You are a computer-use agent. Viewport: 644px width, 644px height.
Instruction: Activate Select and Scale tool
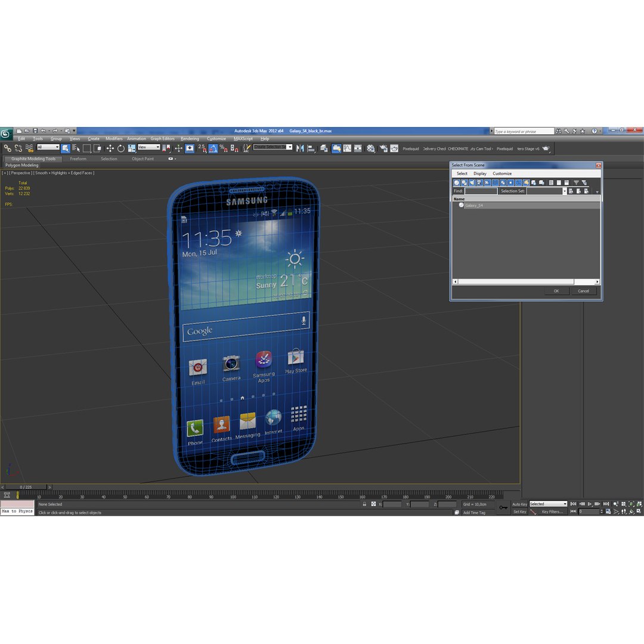(x=131, y=148)
